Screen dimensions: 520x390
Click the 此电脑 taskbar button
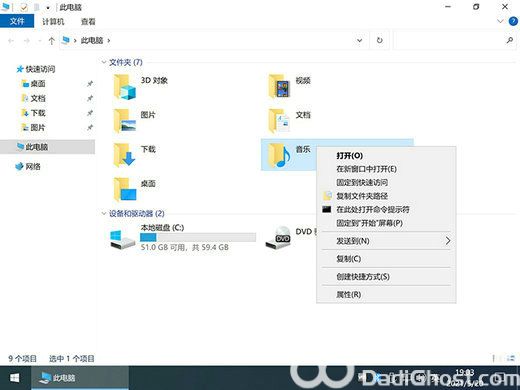pos(80,378)
